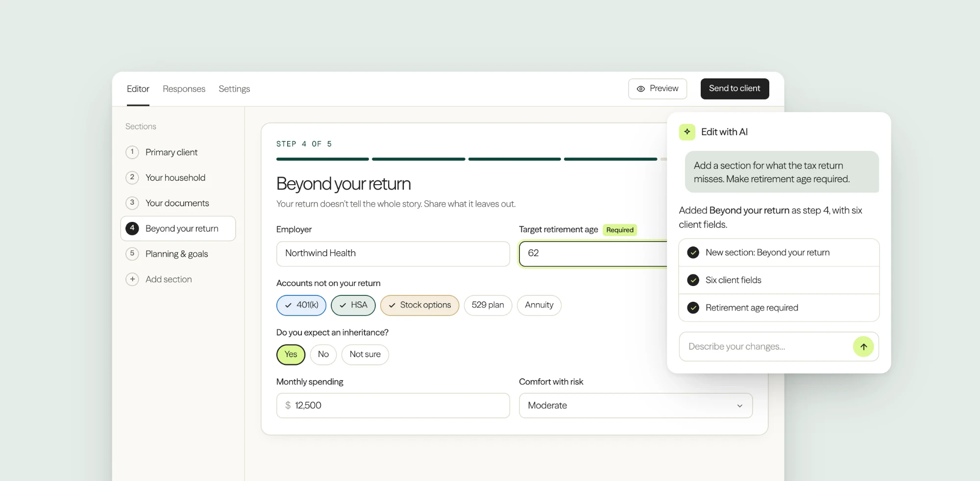The image size is (980, 481).
Task: Click the STEP 4 OF 5 label
Action: (304, 144)
